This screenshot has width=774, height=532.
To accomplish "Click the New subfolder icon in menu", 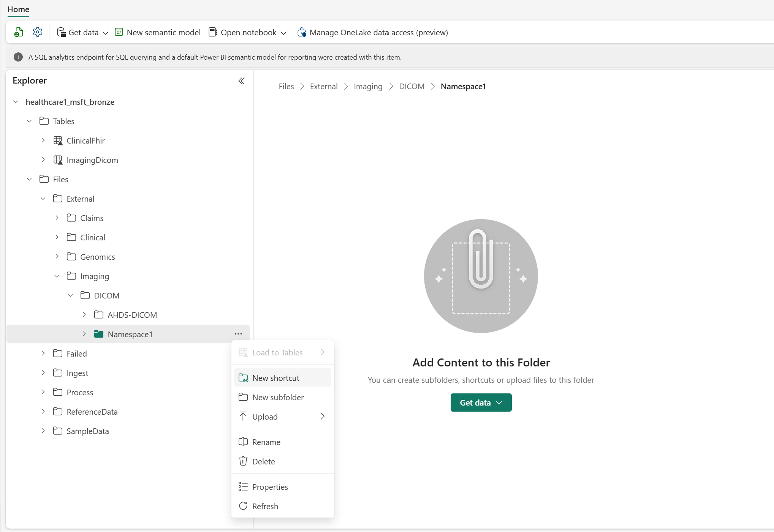I will (x=243, y=397).
